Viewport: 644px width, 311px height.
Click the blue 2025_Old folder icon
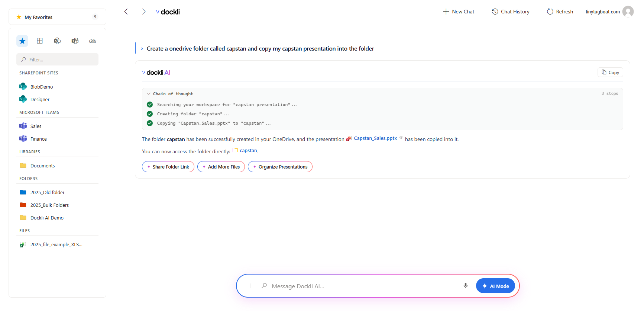pyautogui.click(x=23, y=192)
